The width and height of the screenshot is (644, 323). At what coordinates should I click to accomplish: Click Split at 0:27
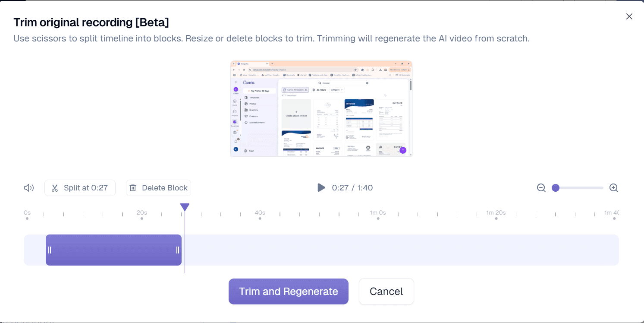coord(80,187)
